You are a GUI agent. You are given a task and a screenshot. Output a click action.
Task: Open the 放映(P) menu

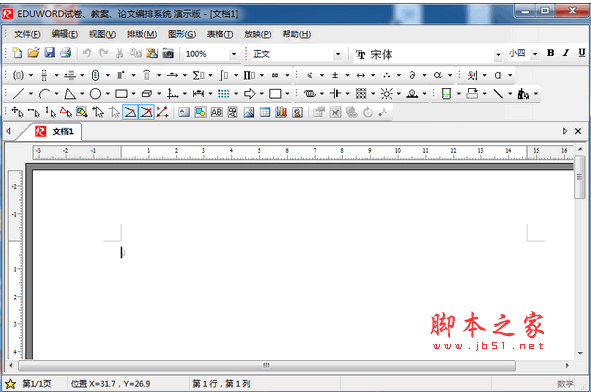pos(258,34)
